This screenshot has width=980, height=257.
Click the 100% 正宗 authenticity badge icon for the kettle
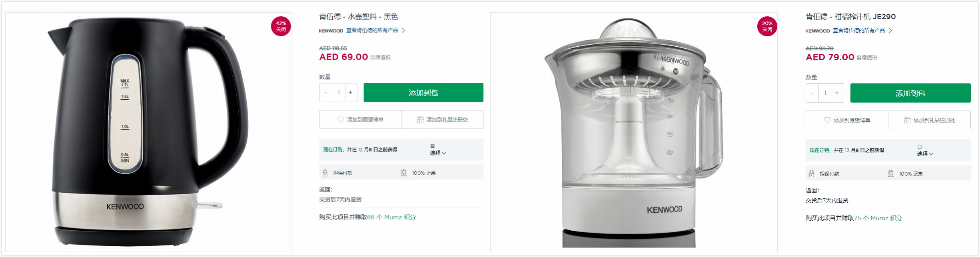point(404,172)
